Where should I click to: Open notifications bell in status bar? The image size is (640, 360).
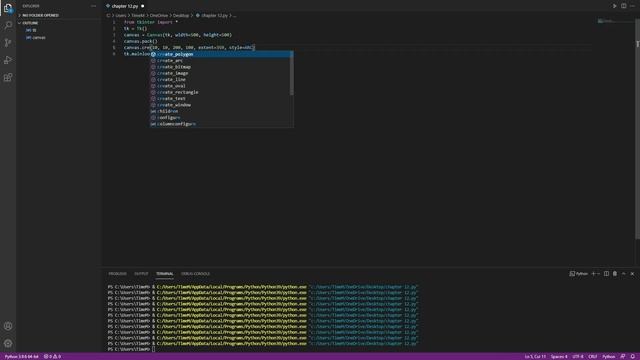(633, 357)
